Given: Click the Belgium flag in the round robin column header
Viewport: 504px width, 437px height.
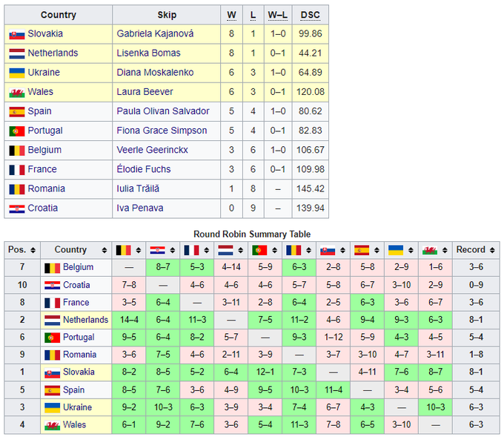Looking at the screenshot, I should (x=123, y=250).
